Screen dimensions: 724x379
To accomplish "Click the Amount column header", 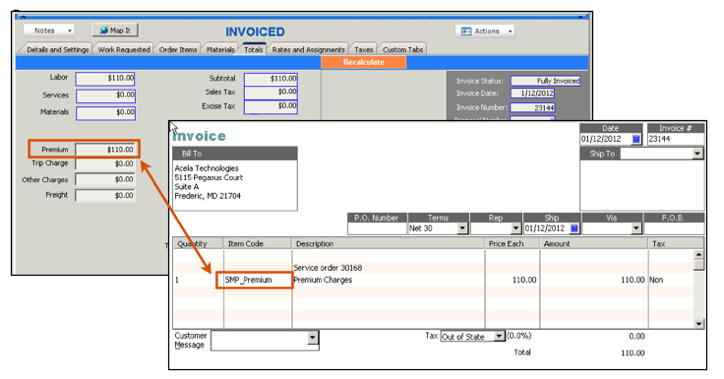I will pos(594,243).
